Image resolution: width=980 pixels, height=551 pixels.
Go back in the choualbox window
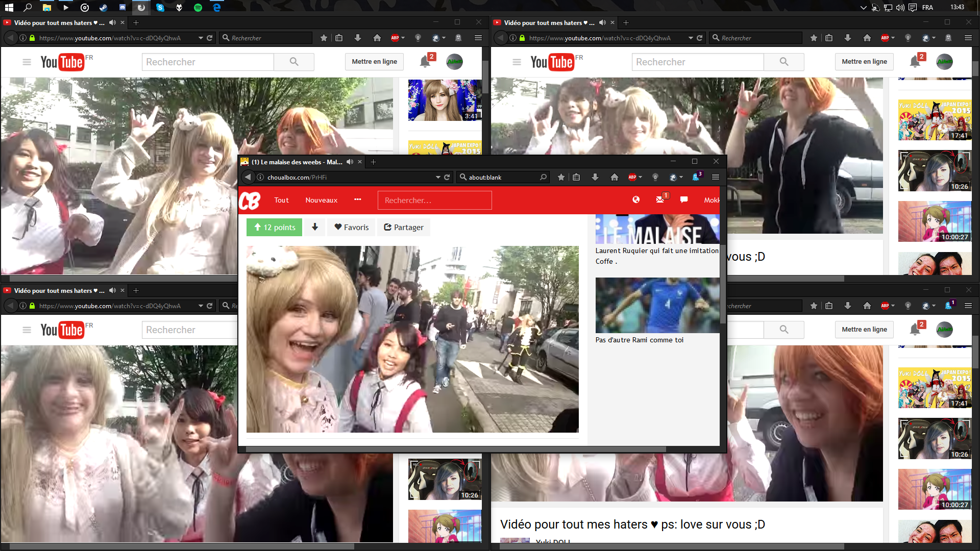[248, 177]
